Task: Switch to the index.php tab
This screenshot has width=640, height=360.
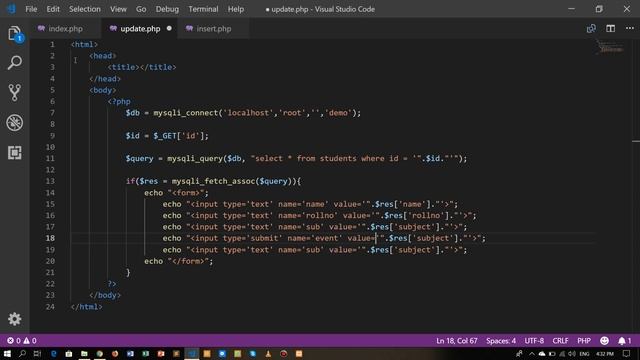Action: coord(65,29)
